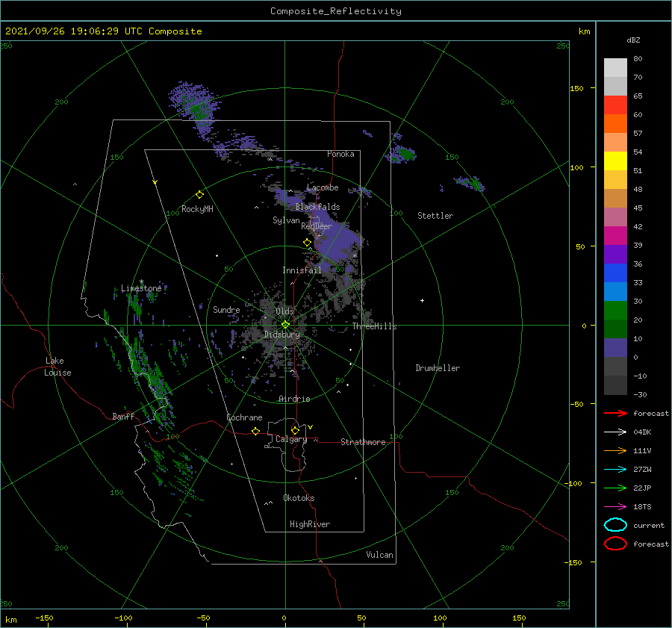
Task: Click the Cochrane town label
Action: (244, 417)
